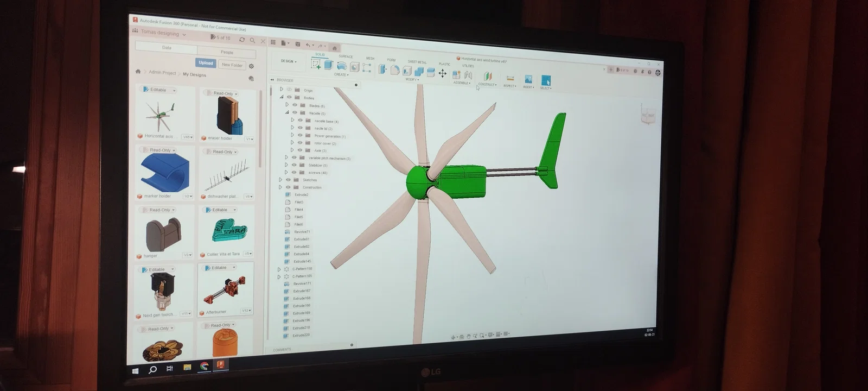
Task: Expand the Origin folder in browser
Action: coord(281,89)
